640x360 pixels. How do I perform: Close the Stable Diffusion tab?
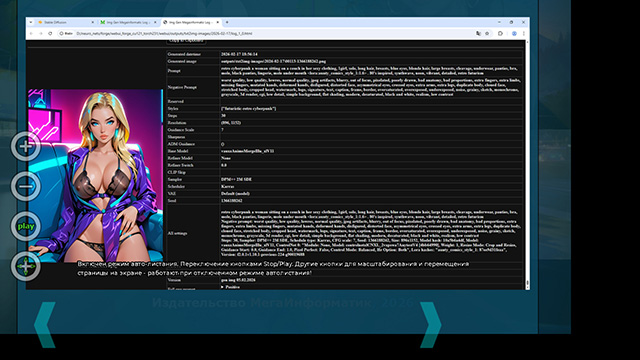(92, 22)
